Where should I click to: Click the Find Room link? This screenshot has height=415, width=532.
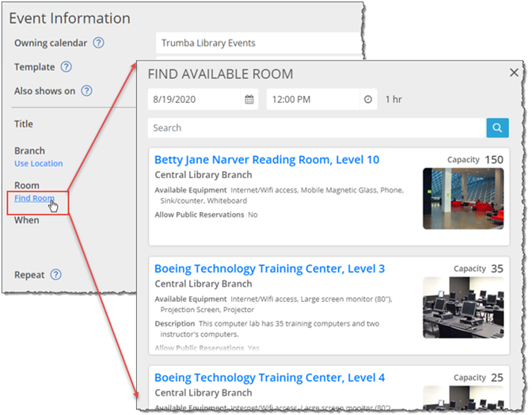(34, 198)
